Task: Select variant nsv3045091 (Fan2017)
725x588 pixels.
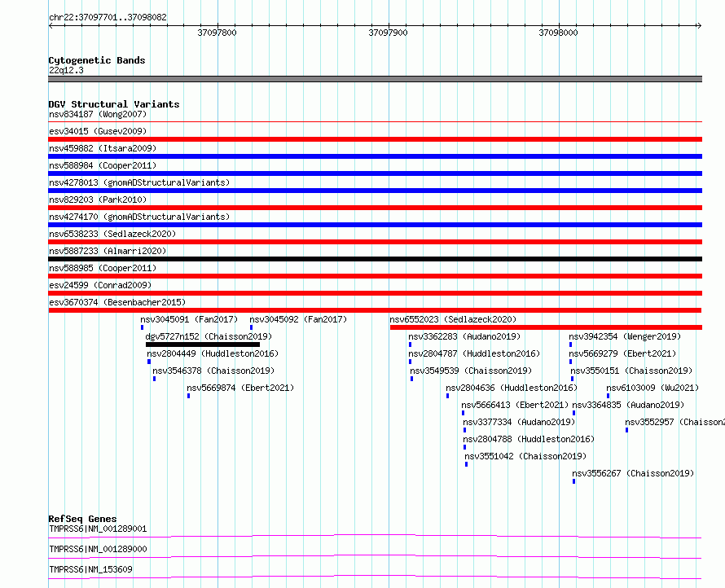Action: 189,319
